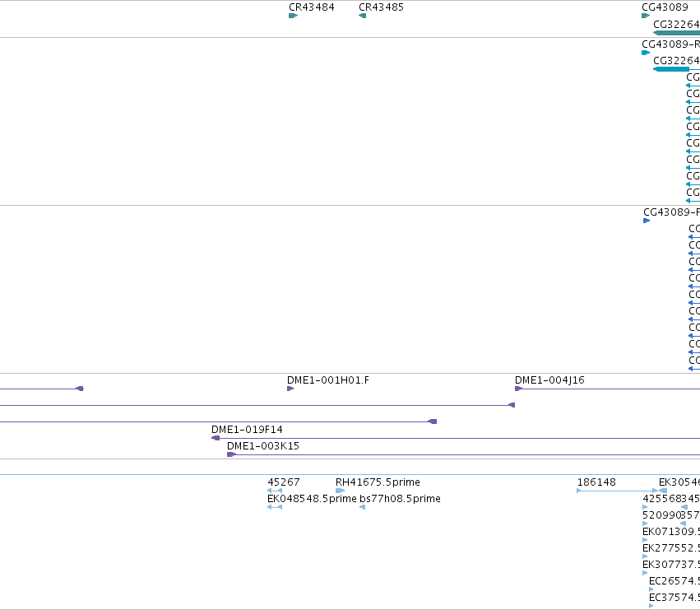Image resolution: width=700 pixels, height=610 pixels.
Task: Click the CG43089-R transcript label
Action: click(670, 44)
